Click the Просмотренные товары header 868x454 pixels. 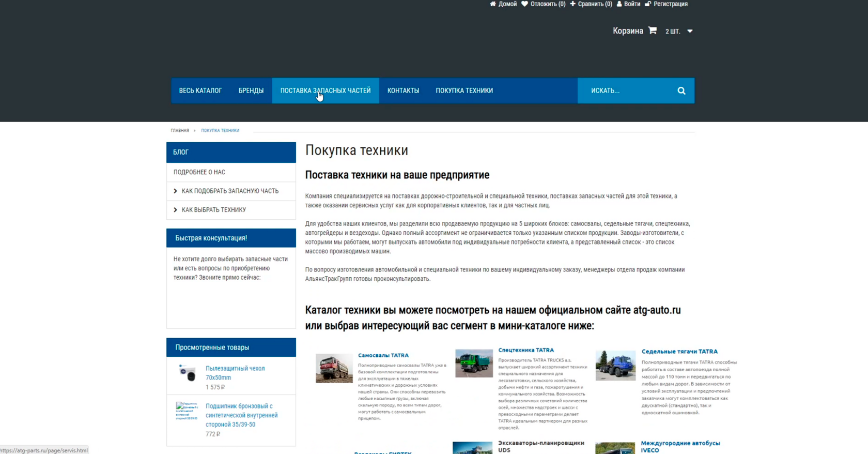click(231, 347)
